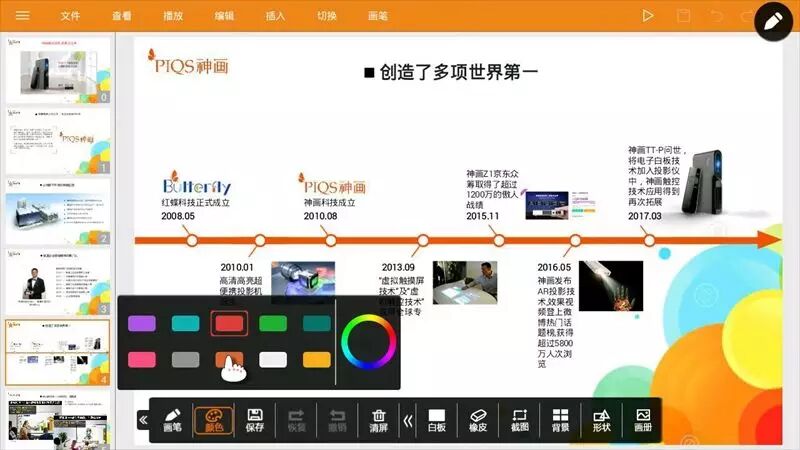Click the 撤销 undo tool in drawing toolbar

click(337, 420)
